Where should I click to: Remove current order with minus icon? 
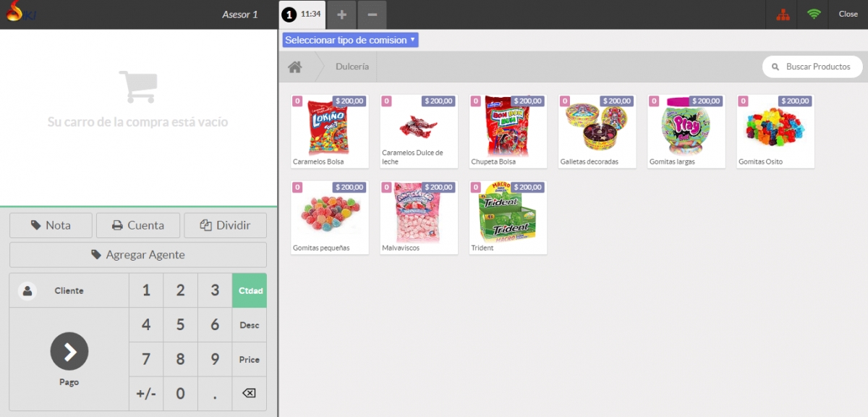pos(372,14)
